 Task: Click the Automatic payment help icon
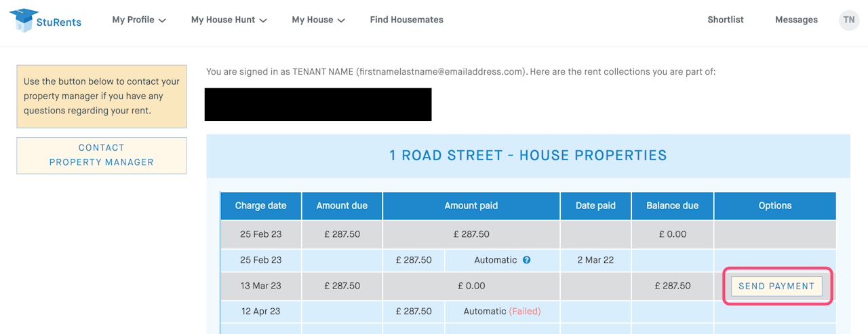coord(527,260)
